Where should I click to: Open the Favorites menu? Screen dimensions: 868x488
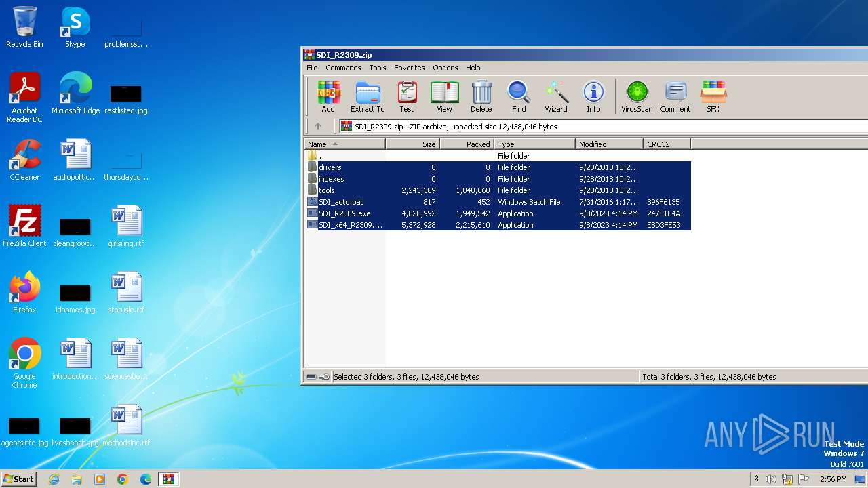(410, 68)
